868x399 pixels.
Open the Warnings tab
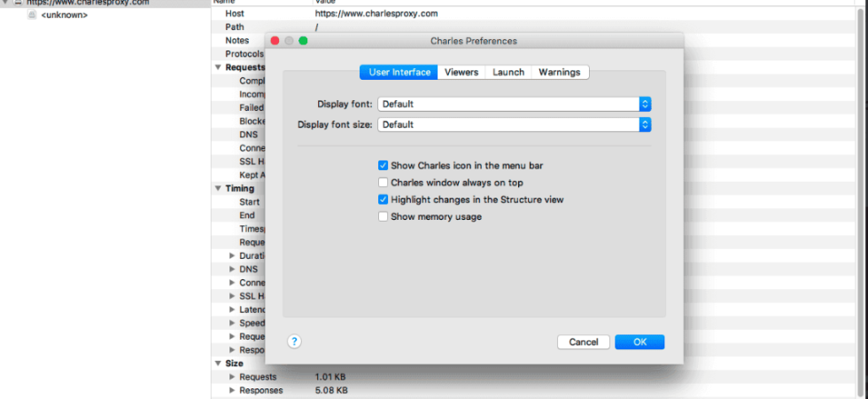click(x=560, y=72)
